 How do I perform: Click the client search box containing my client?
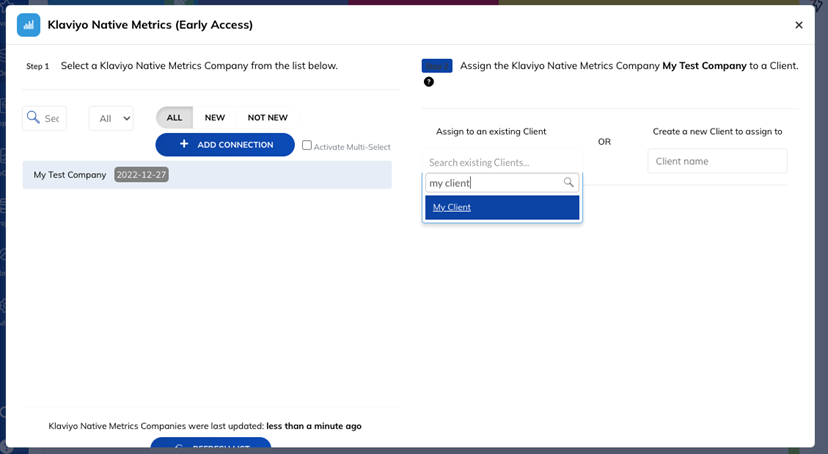[x=502, y=183]
